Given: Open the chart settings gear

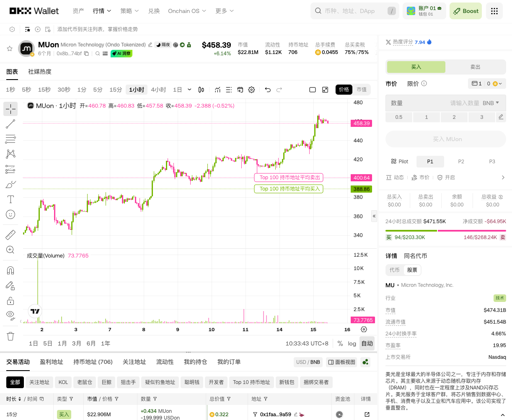Looking at the screenshot, I should coord(251,90).
